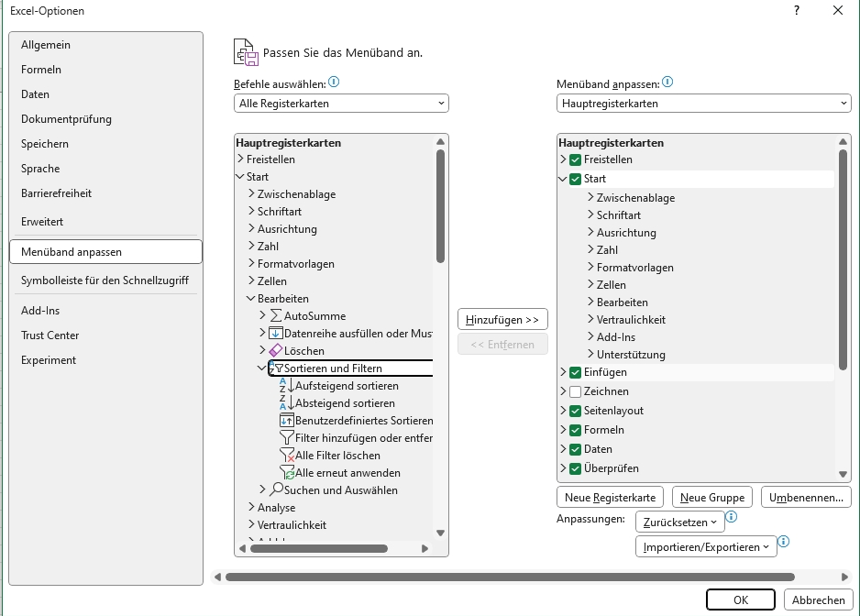The image size is (860, 616).
Task: Click the help question mark icon
Action: [x=797, y=10]
